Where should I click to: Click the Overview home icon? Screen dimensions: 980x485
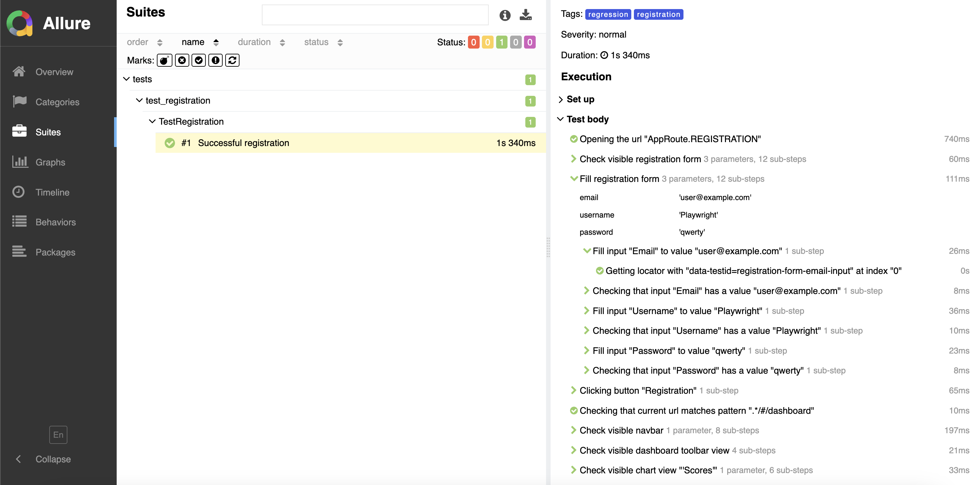[19, 71]
